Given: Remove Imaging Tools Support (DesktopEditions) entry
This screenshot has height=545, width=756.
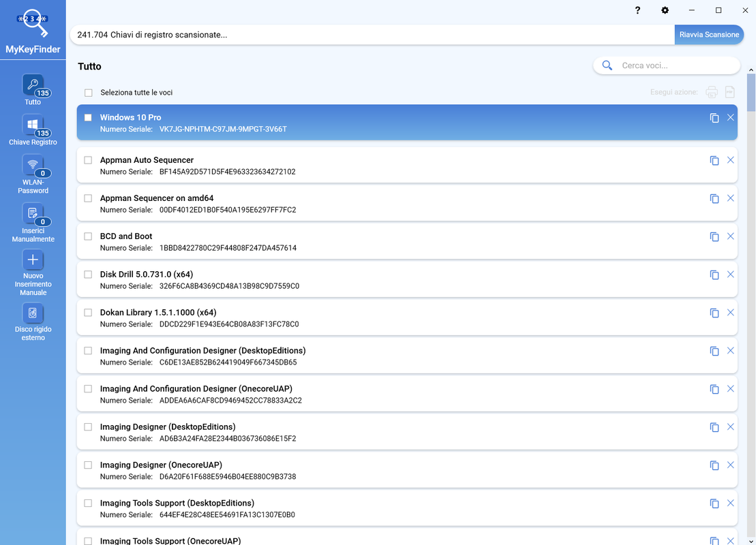Looking at the screenshot, I should 731,503.
